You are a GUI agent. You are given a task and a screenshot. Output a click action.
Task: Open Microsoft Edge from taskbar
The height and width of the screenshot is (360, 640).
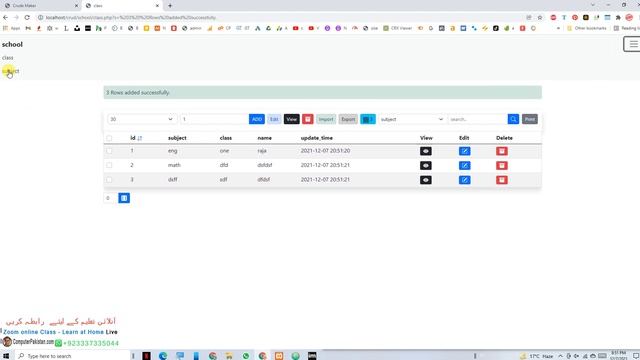(163, 356)
